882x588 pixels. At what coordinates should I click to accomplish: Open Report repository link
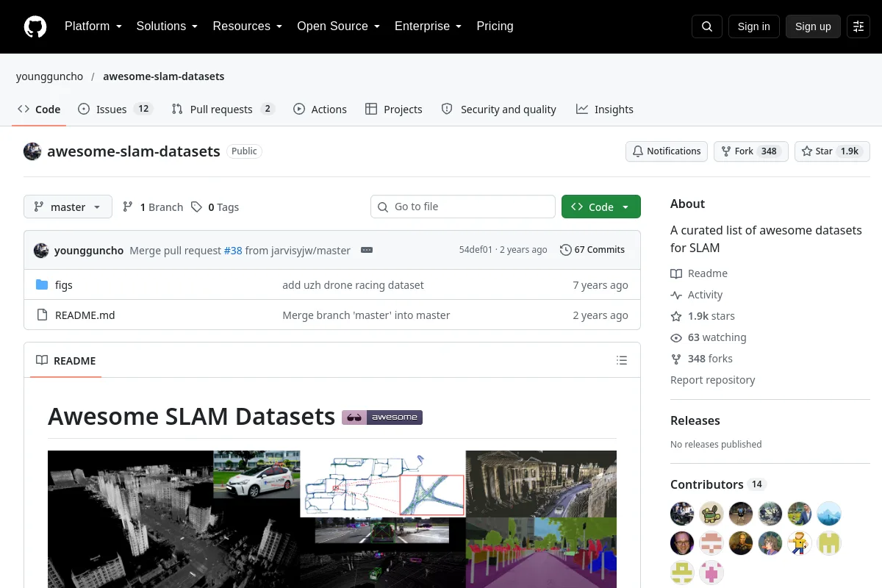click(713, 380)
